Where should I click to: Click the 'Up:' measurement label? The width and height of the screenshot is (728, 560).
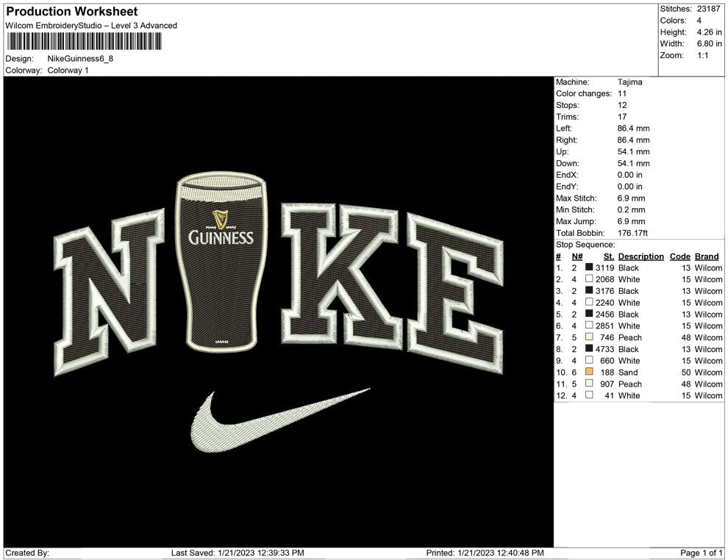pyautogui.click(x=563, y=151)
